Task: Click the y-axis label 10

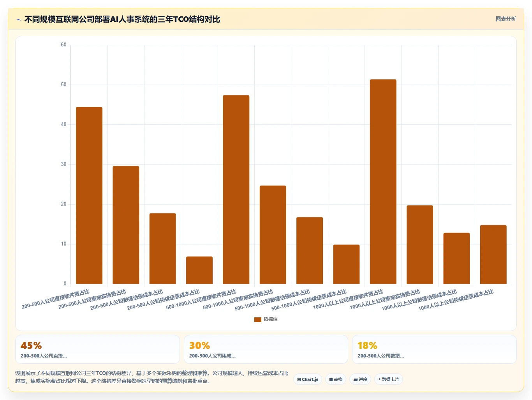Action: pos(63,244)
